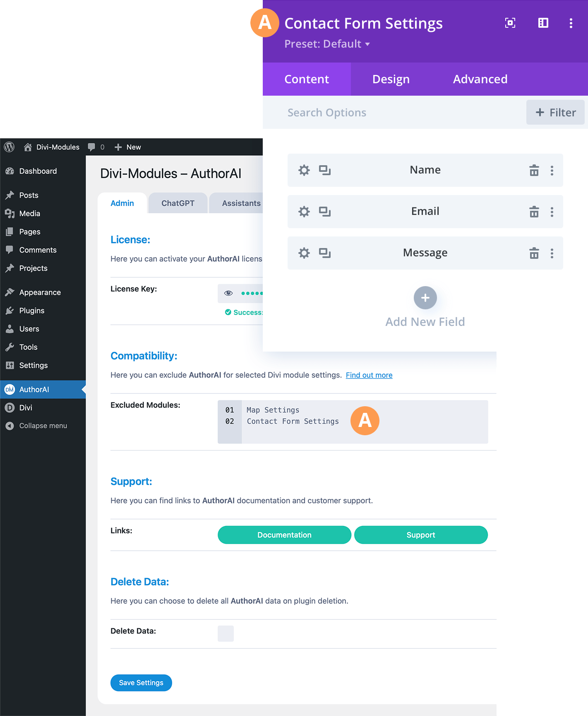This screenshot has height=716, width=588.
Task: Open settings gear for Message field
Action: pos(304,253)
